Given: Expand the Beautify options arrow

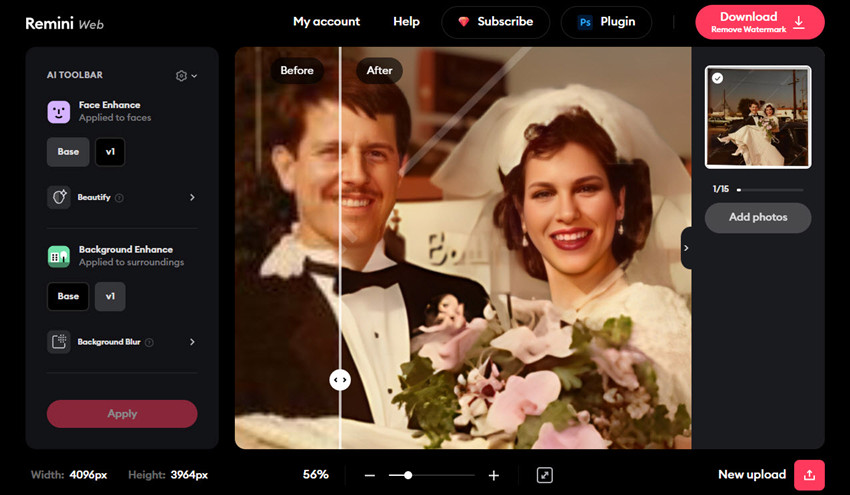Looking at the screenshot, I should click(192, 198).
